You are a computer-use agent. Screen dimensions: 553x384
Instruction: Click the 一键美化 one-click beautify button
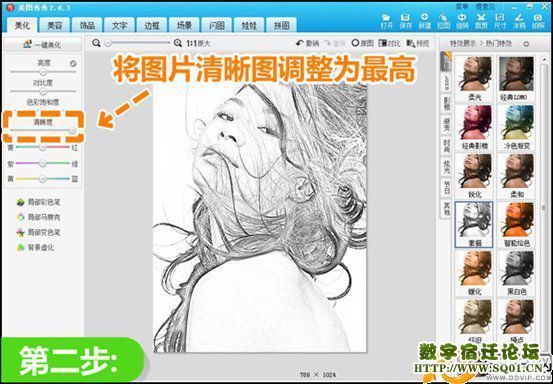coord(42,45)
